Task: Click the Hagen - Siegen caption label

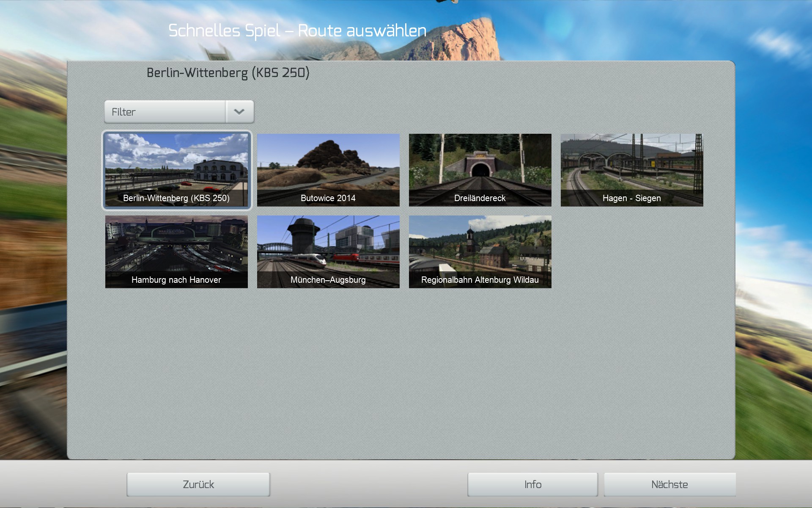Action: click(x=632, y=198)
